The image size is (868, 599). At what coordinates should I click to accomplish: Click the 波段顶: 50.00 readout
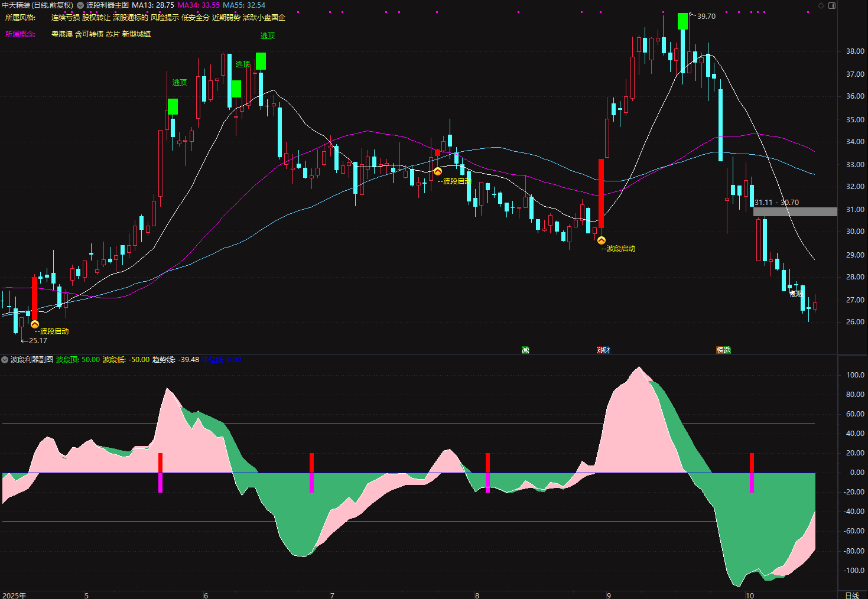78,360
